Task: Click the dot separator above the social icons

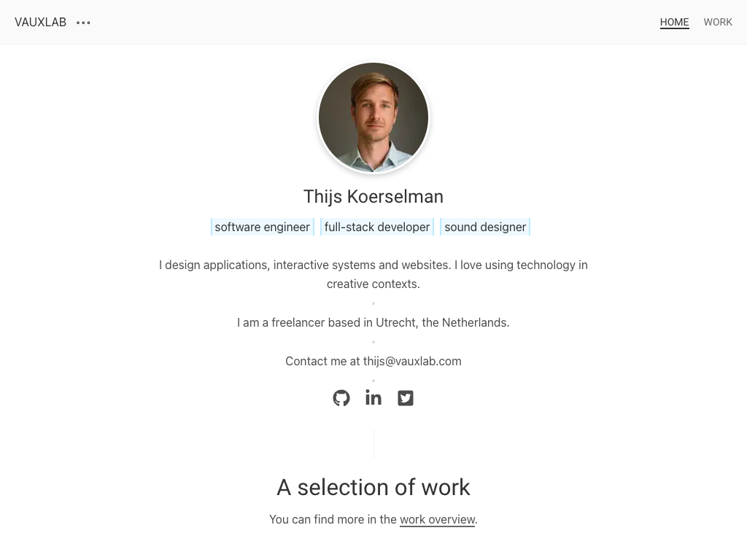Action: (373, 380)
